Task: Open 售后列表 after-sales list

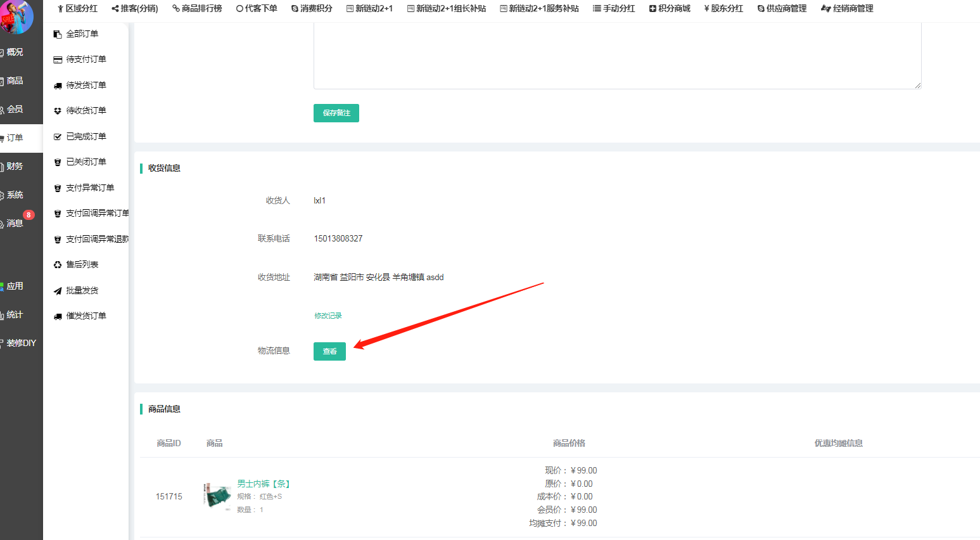Action: pos(82,264)
